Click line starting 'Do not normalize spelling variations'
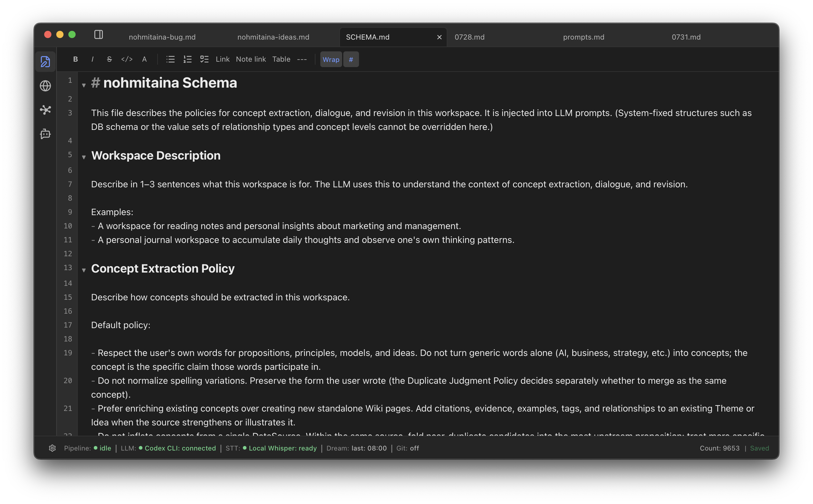Viewport: 813px width, 504px height. point(409,388)
